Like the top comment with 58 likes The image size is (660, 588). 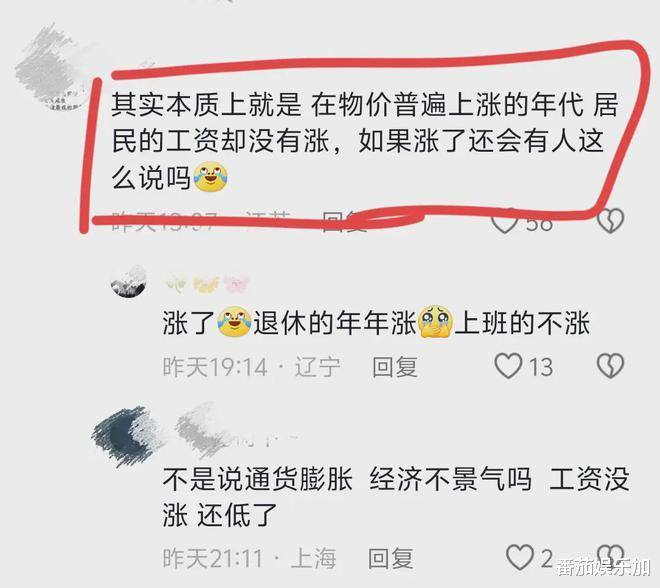505,221
